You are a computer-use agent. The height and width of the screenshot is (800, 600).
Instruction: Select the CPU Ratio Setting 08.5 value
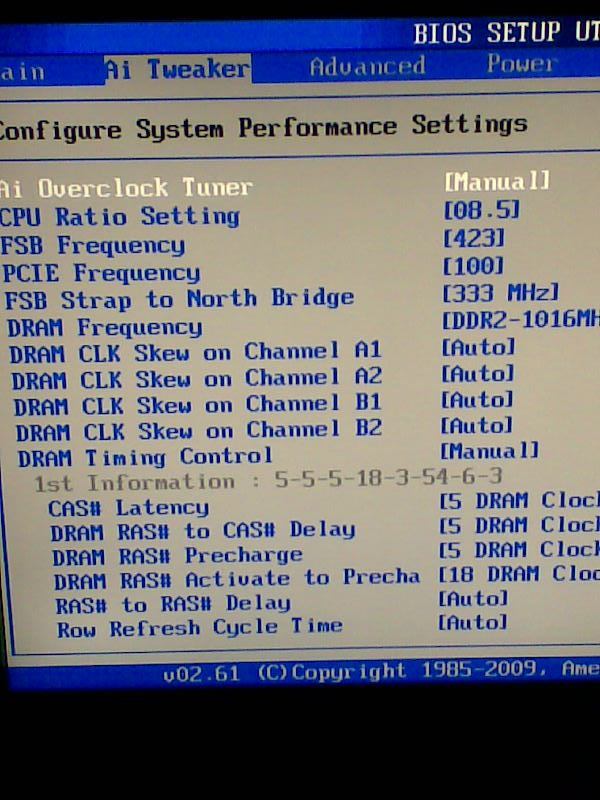482,210
